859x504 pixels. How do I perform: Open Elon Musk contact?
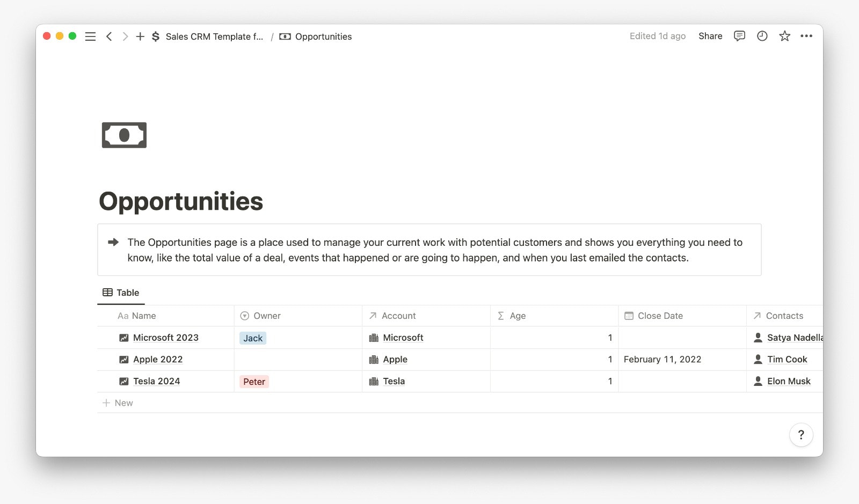click(x=789, y=381)
